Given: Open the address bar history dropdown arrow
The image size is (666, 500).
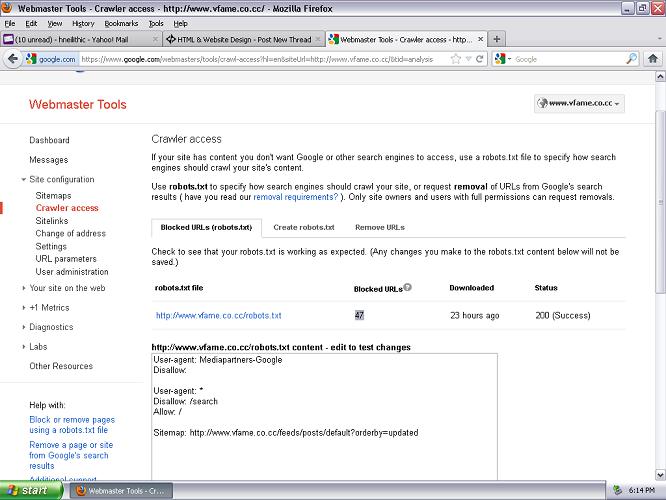Looking at the screenshot, I should 468,59.
